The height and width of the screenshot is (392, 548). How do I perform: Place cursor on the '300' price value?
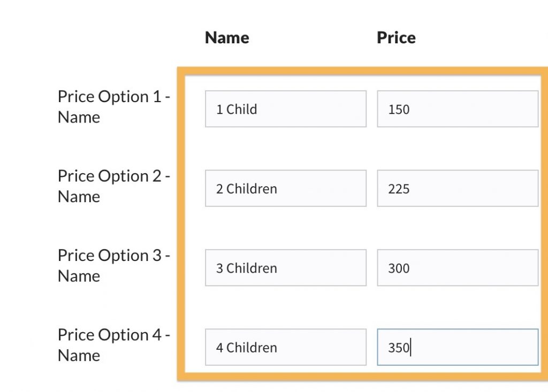399,268
